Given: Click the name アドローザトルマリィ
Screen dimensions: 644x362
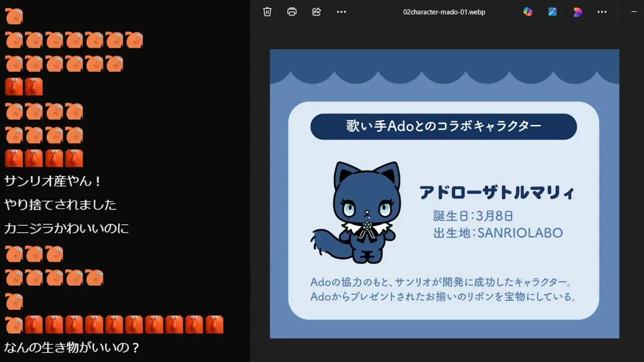Looking at the screenshot, I should pyautogui.click(x=497, y=193).
